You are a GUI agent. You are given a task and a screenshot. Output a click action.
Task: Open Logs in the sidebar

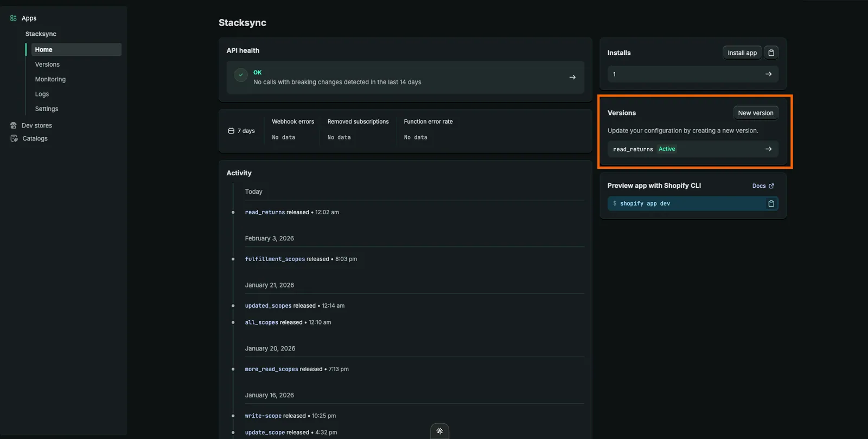pyautogui.click(x=42, y=94)
